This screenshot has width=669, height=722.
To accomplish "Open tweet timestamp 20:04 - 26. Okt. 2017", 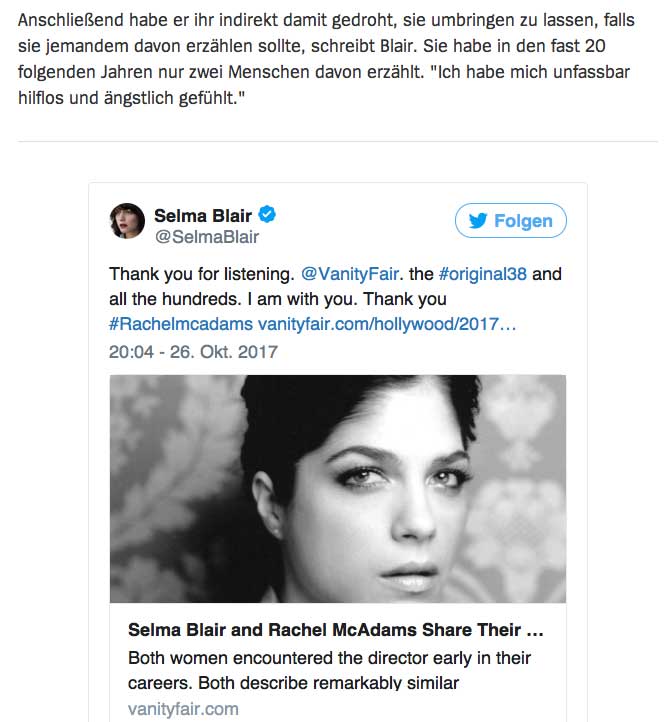I will 193,352.
